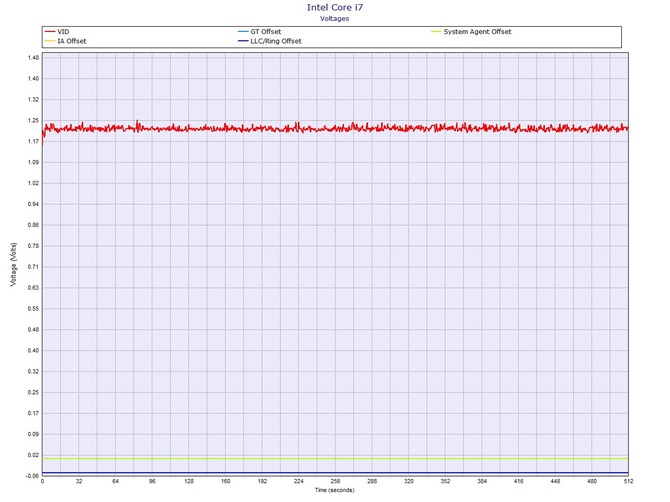670x502 pixels.
Task: Click the VID legend entry
Action: 57,32
